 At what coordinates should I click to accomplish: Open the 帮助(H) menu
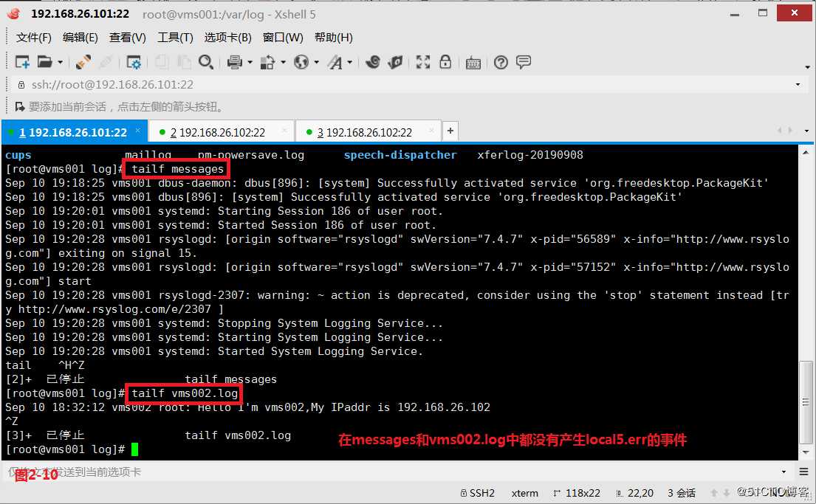tap(334, 38)
